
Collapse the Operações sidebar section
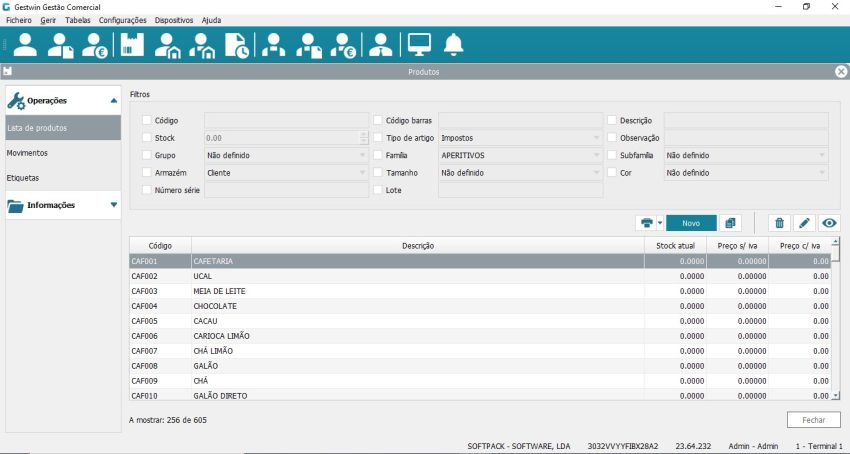[x=114, y=101]
